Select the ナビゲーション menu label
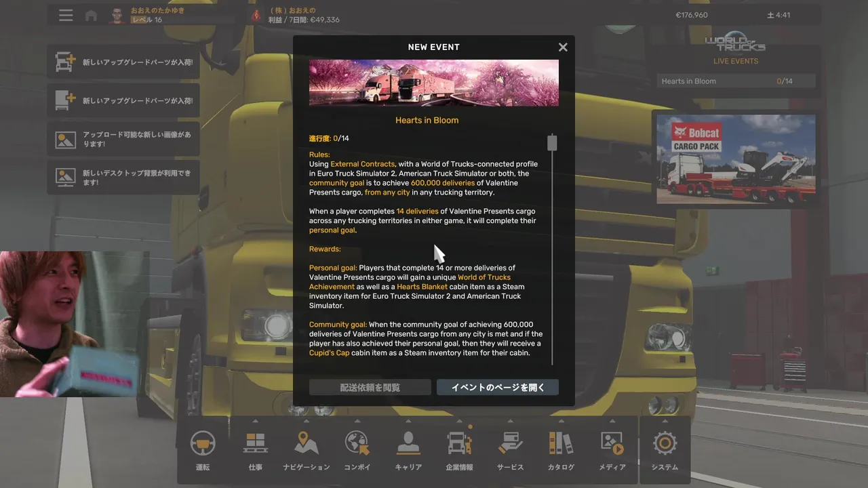 pyautogui.click(x=307, y=467)
